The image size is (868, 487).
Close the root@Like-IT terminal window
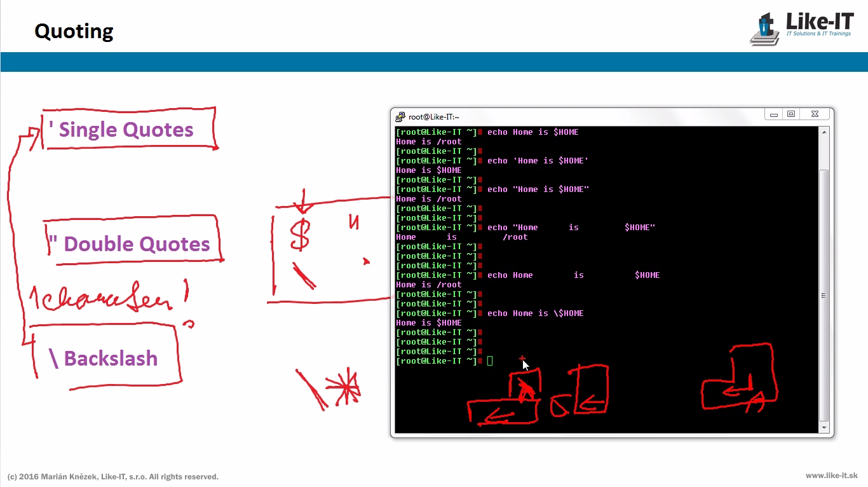815,114
